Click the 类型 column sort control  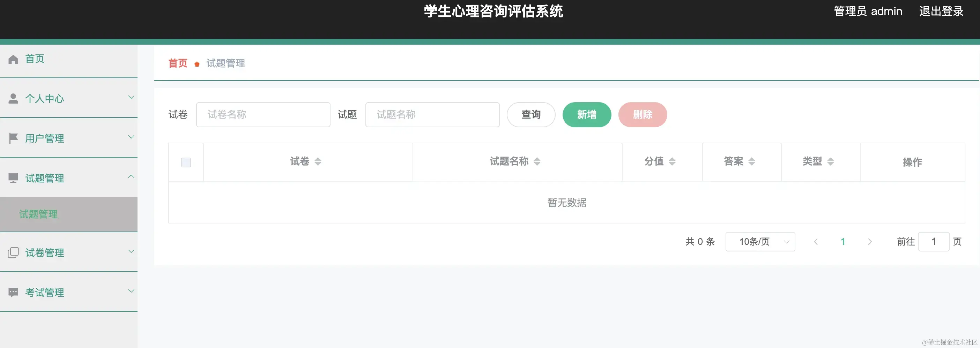click(x=831, y=161)
